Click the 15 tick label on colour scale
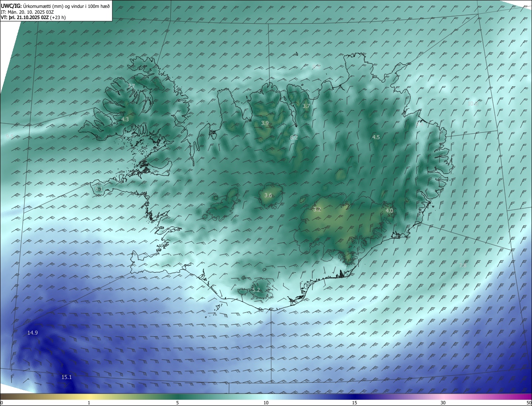This screenshot has width=532, height=406. 355,403
